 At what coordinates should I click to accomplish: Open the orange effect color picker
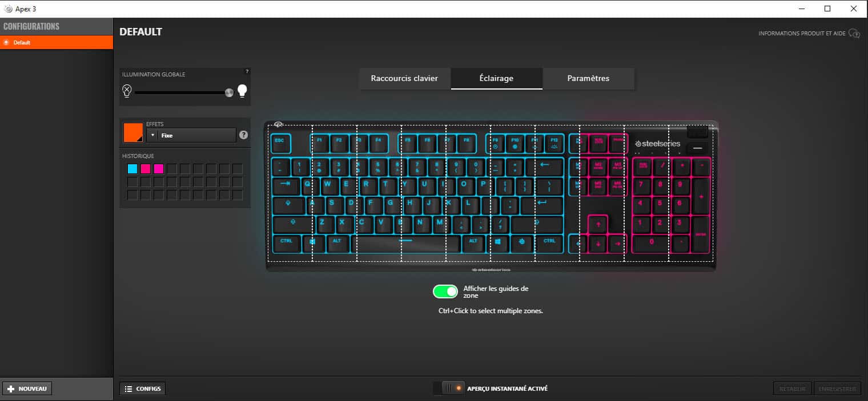133,132
